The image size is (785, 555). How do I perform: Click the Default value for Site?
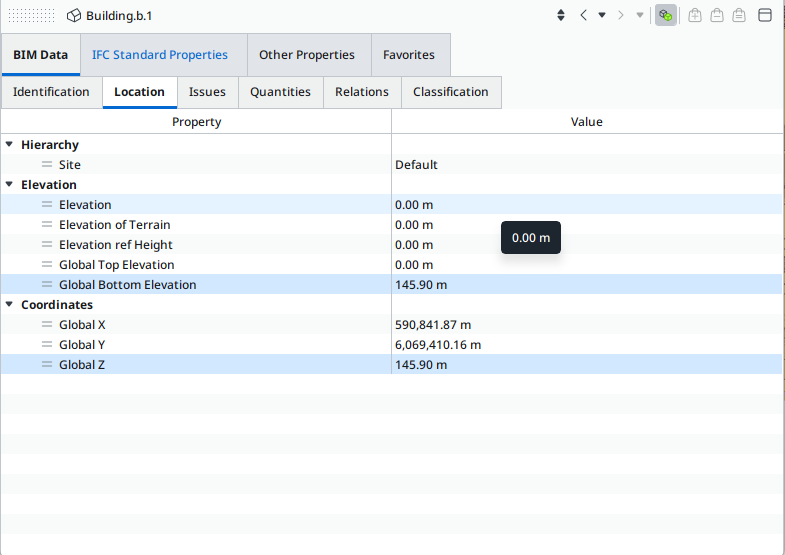click(x=416, y=165)
